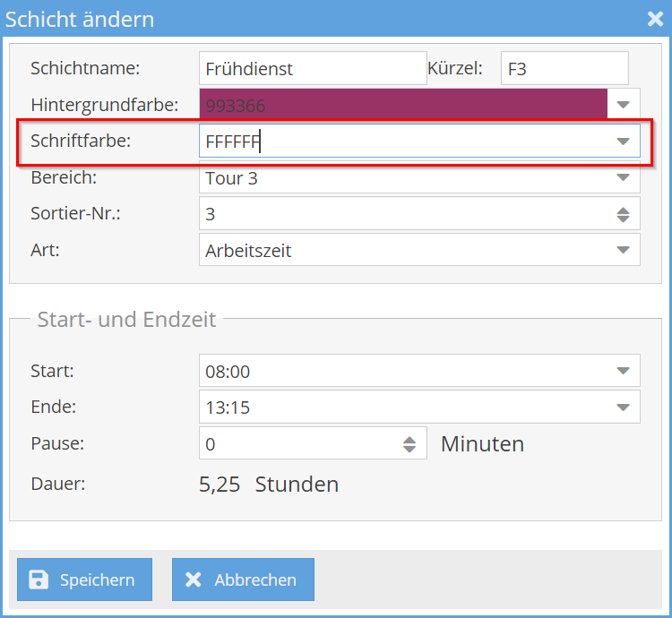Open the Start time dropdown arrow

tap(624, 371)
